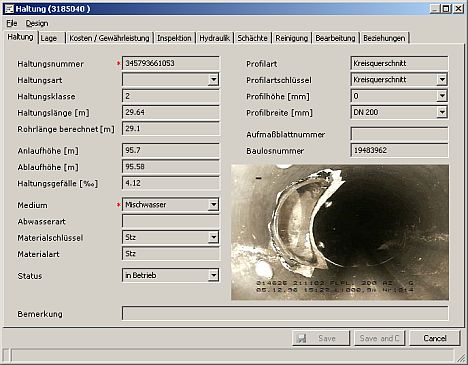Switch to the Lage tab
The height and width of the screenshot is (365, 468).
(52, 38)
